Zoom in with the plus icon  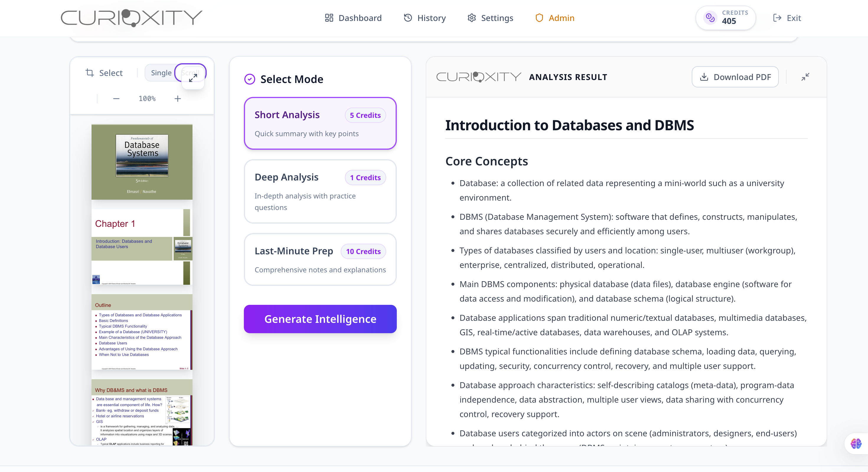pos(177,98)
